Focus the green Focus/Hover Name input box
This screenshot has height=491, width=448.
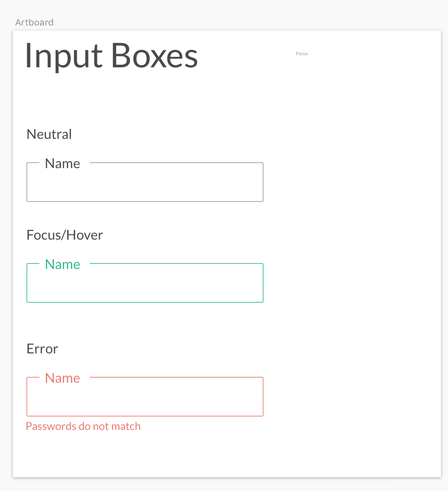pos(145,286)
